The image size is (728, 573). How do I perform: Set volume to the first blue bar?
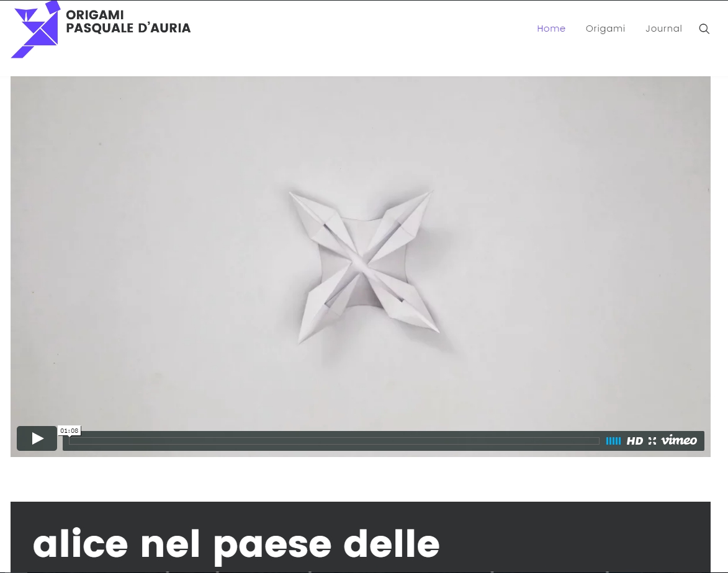[607, 441]
